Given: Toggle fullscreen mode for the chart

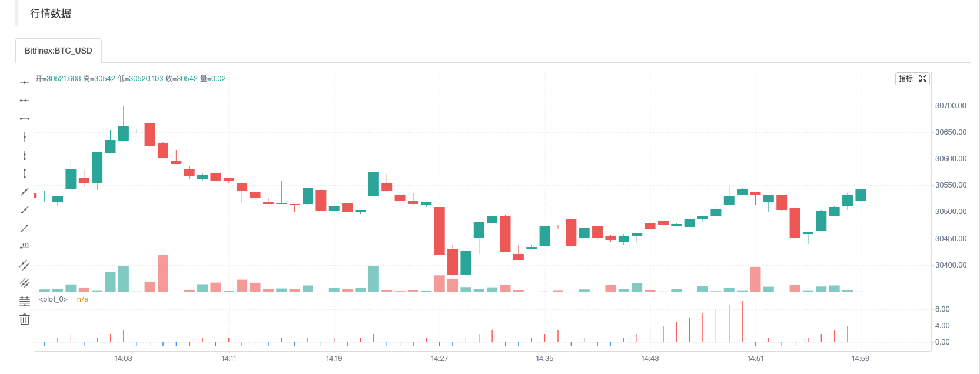Looking at the screenshot, I should 923,79.
